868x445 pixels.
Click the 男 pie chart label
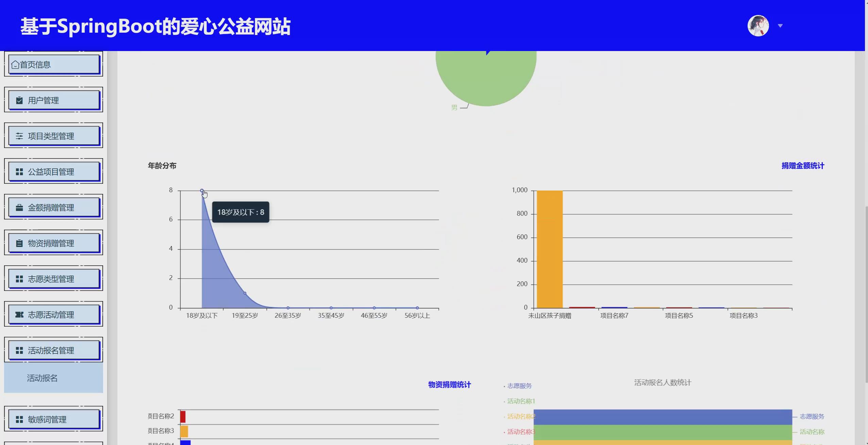tap(454, 108)
